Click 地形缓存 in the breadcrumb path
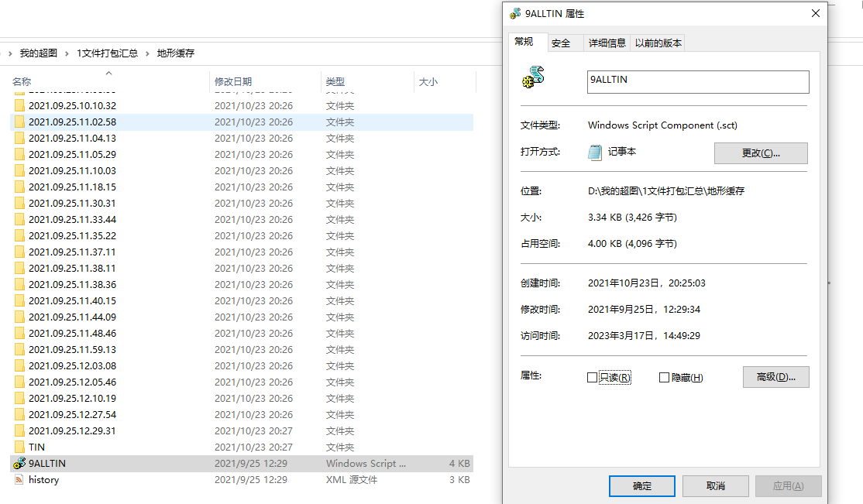 [176, 53]
